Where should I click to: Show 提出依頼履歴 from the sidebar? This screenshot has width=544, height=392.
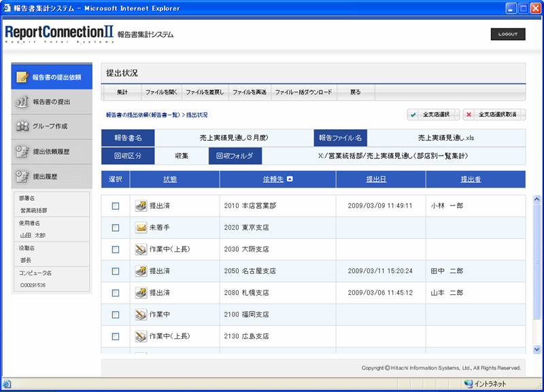click(x=52, y=152)
